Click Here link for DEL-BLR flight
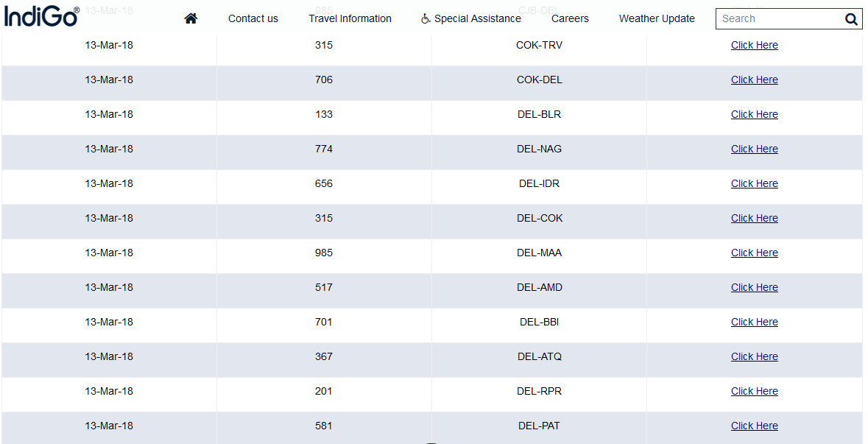 (x=754, y=114)
